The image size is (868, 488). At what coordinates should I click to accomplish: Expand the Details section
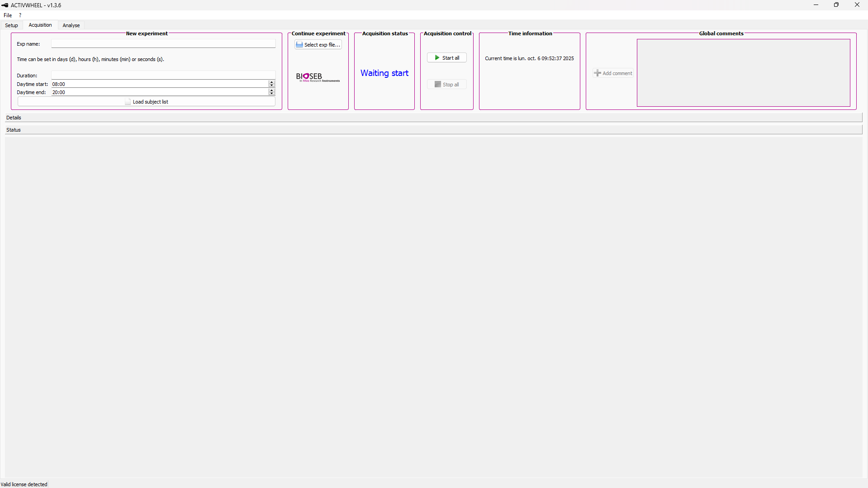click(14, 118)
